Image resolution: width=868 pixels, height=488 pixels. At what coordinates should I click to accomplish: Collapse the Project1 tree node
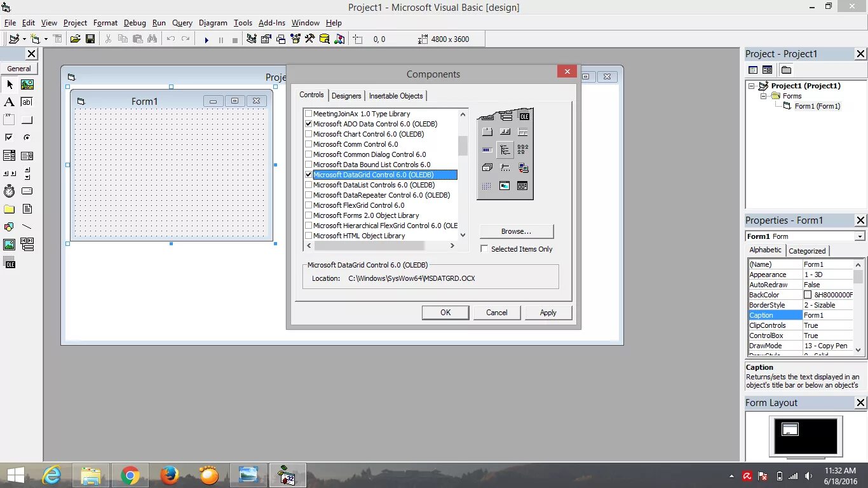752,86
